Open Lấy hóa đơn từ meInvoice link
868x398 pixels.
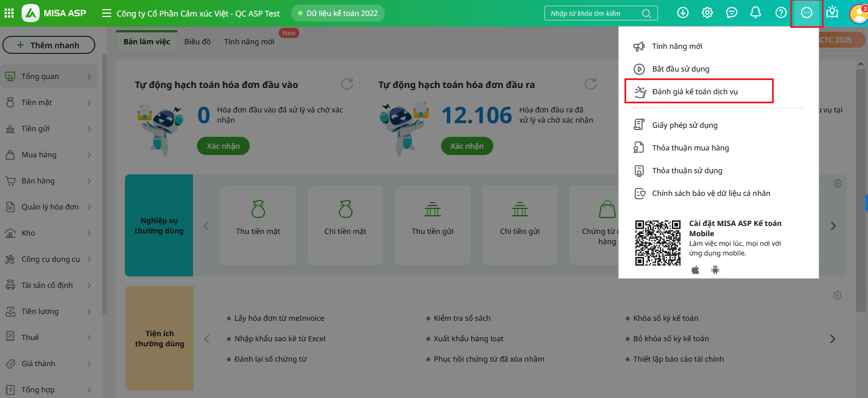pos(279,319)
